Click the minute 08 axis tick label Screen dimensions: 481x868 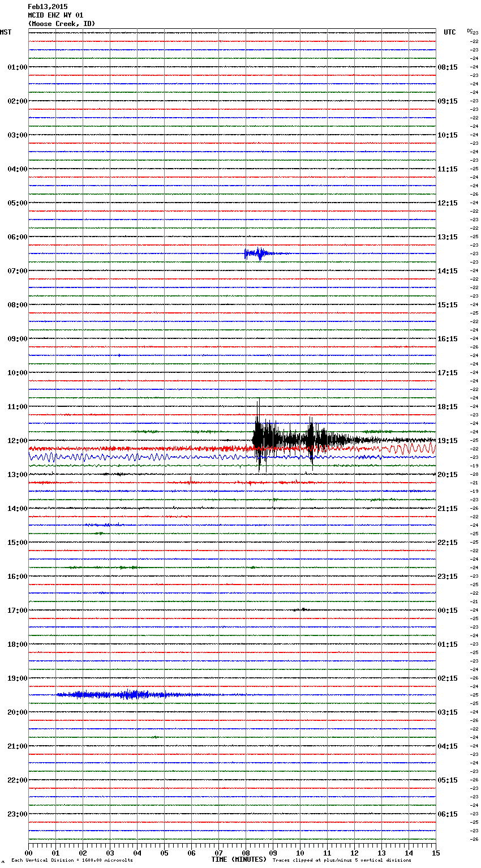246,853
